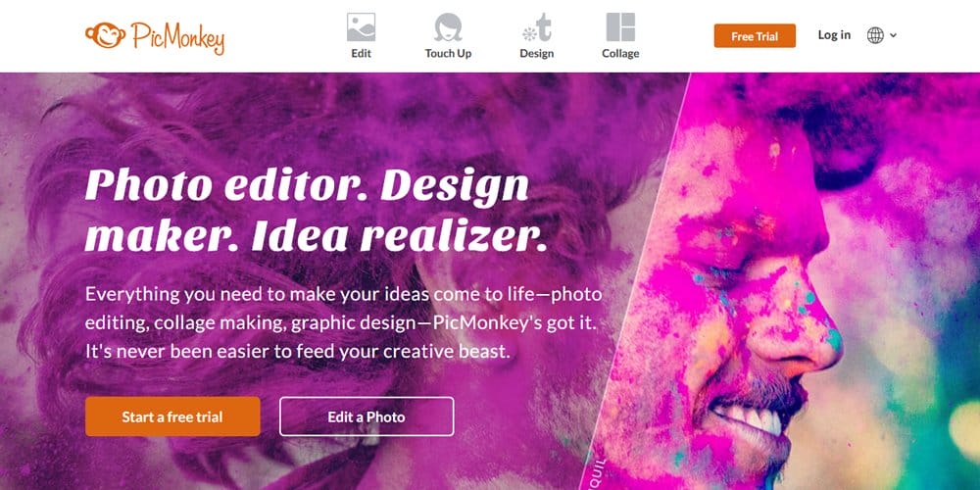Click the Free Trial button
980x490 pixels.
pos(755,36)
